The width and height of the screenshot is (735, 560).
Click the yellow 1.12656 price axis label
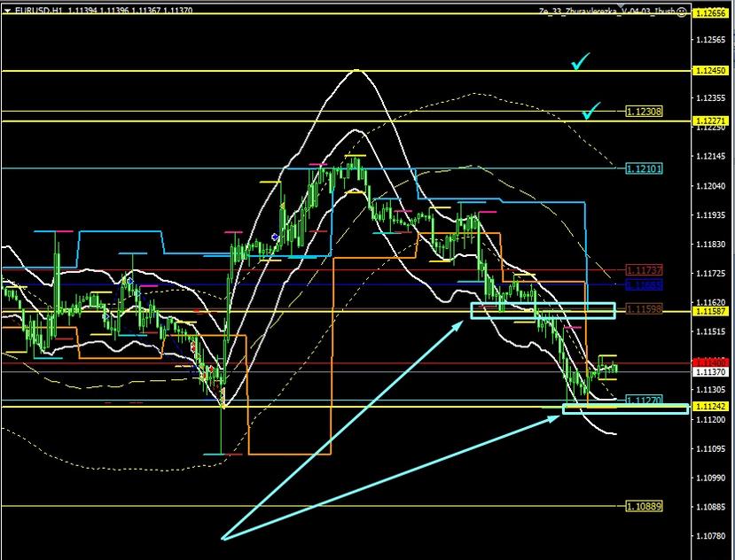(x=710, y=13)
